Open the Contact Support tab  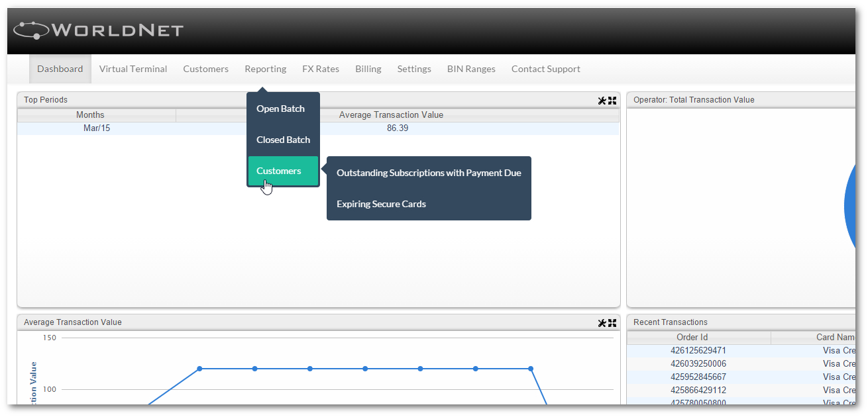(x=546, y=69)
